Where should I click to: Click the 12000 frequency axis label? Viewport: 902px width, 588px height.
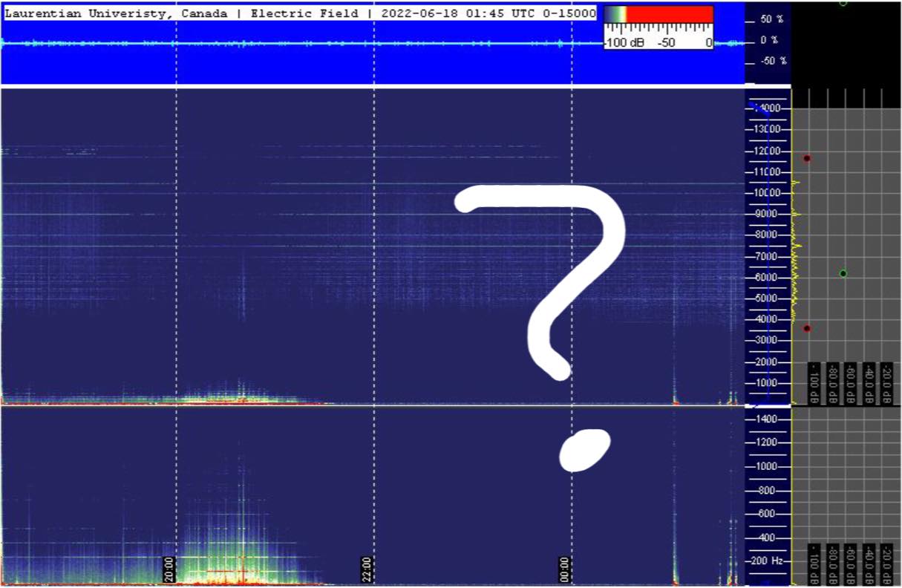765,151
